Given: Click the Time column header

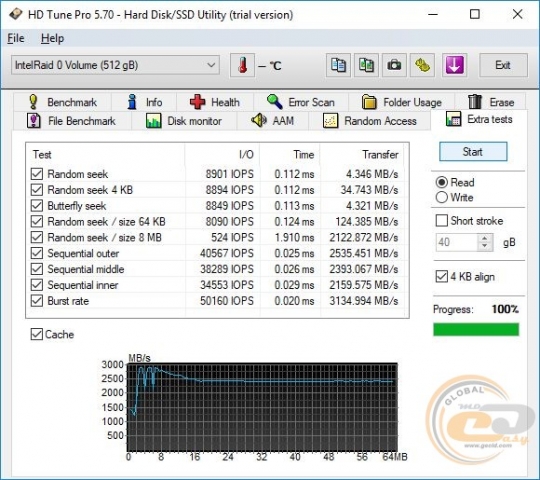Looking at the screenshot, I should pyautogui.click(x=290, y=154).
